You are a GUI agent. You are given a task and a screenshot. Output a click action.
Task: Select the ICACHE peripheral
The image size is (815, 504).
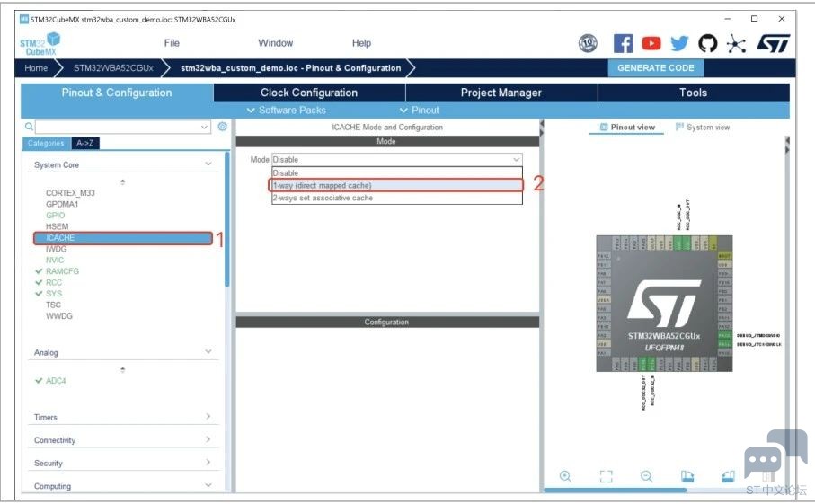click(x=123, y=238)
